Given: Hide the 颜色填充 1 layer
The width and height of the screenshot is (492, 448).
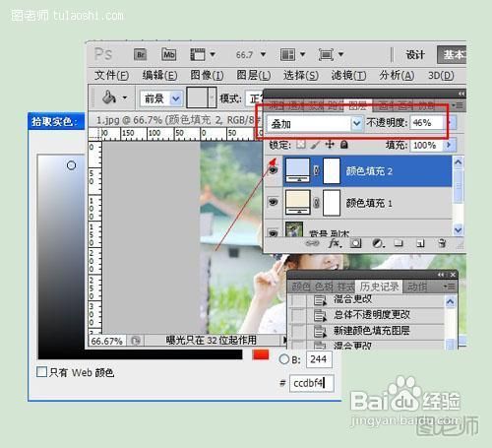Looking at the screenshot, I should 273,202.
